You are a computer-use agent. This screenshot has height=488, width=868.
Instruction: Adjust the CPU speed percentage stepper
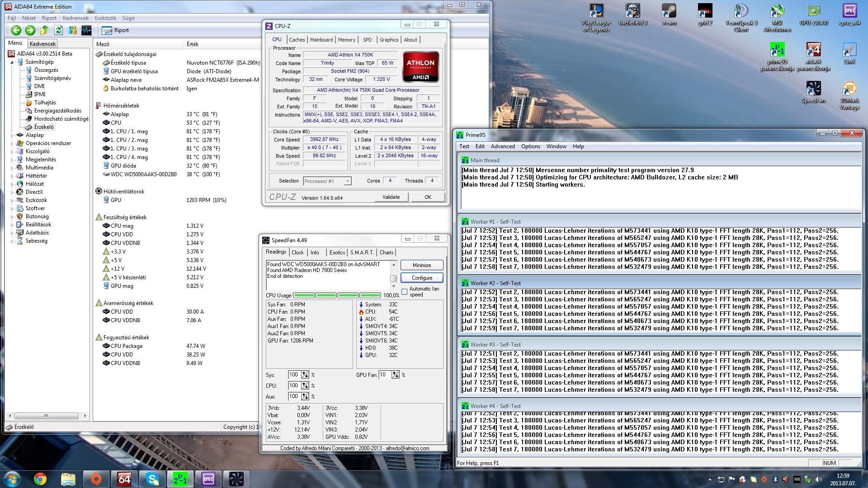pyautogui.click(x=305, y=385)
